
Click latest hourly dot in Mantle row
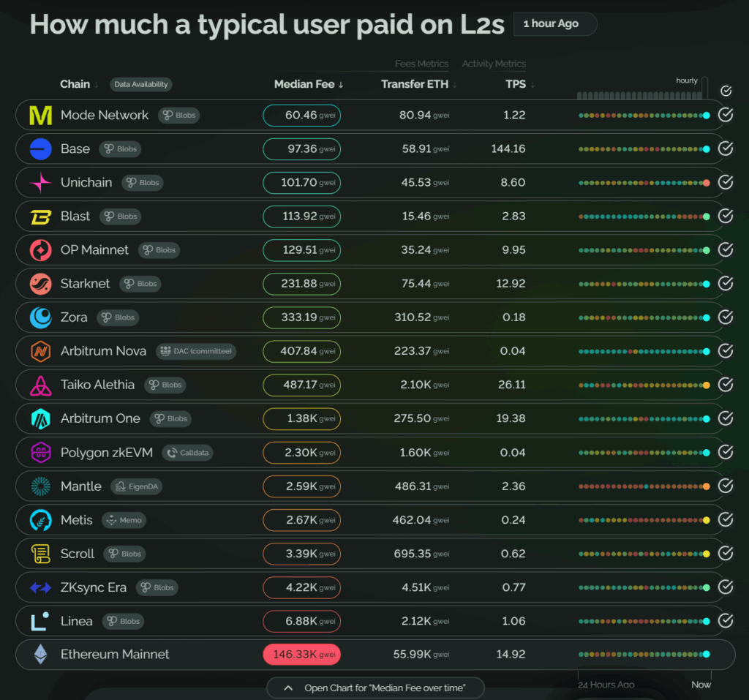(x=706, y=486)
